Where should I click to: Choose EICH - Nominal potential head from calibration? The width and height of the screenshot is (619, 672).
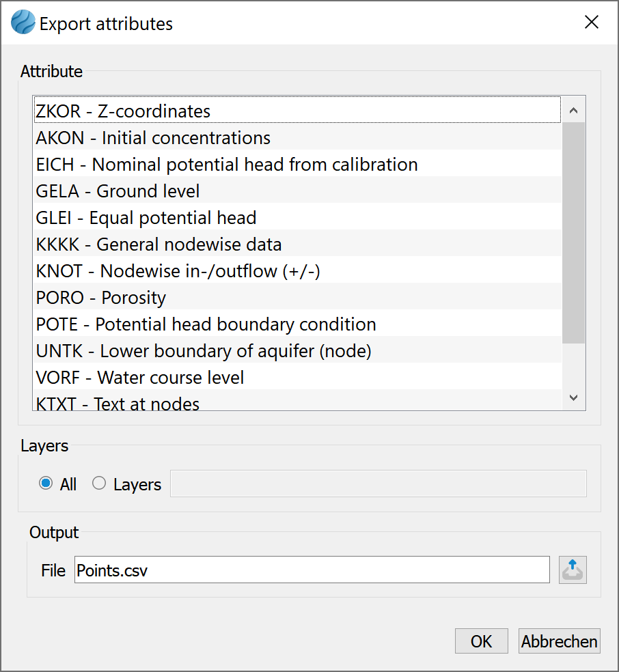click(297, 164)
